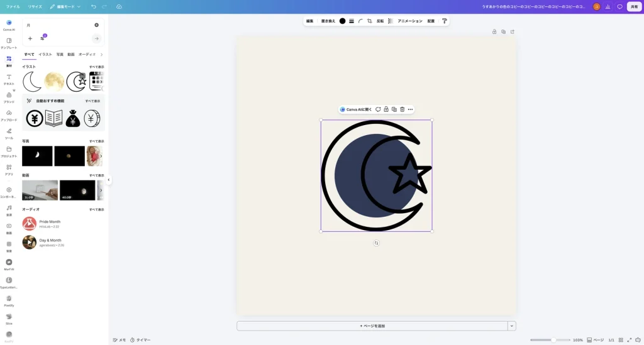Image resolution: width=644 pixels, height=345 pixels.
Task: Open the comments speech bubble in top bar
Action: [x=619, y=6]
